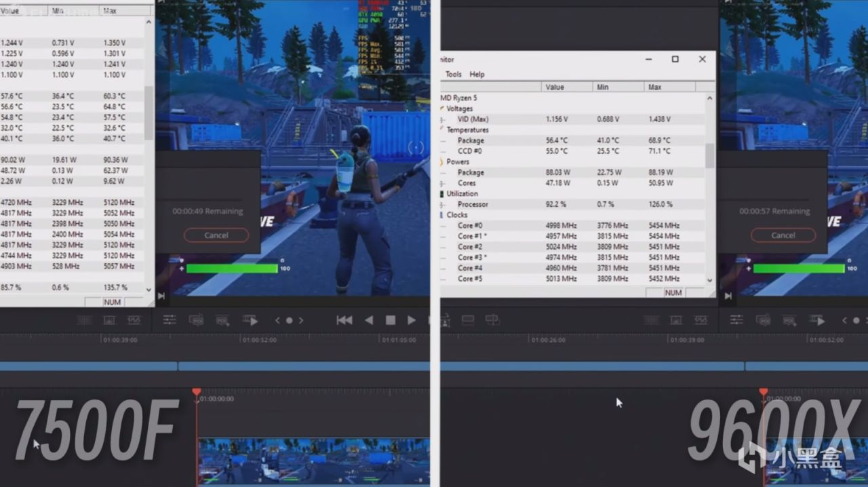Click the viewer corner skip icon on 7500F side

pos(161,296)
